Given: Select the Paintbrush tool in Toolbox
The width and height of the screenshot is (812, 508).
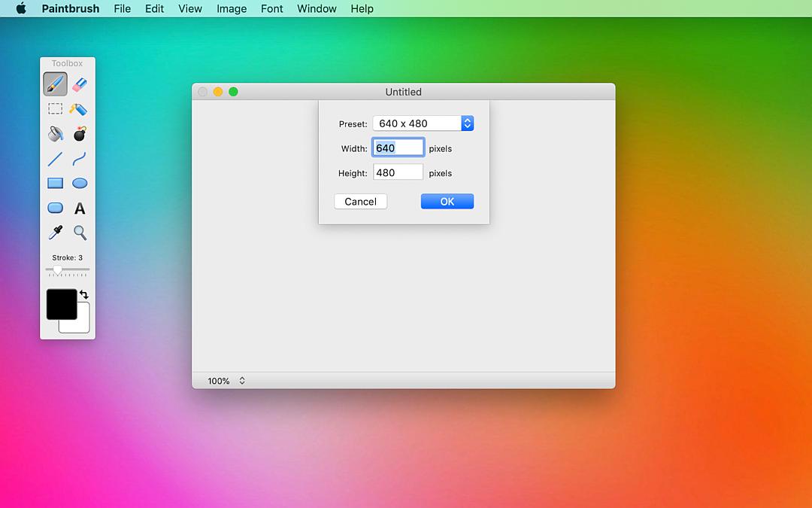Looking at the screenshot, I should pos(56,84).
